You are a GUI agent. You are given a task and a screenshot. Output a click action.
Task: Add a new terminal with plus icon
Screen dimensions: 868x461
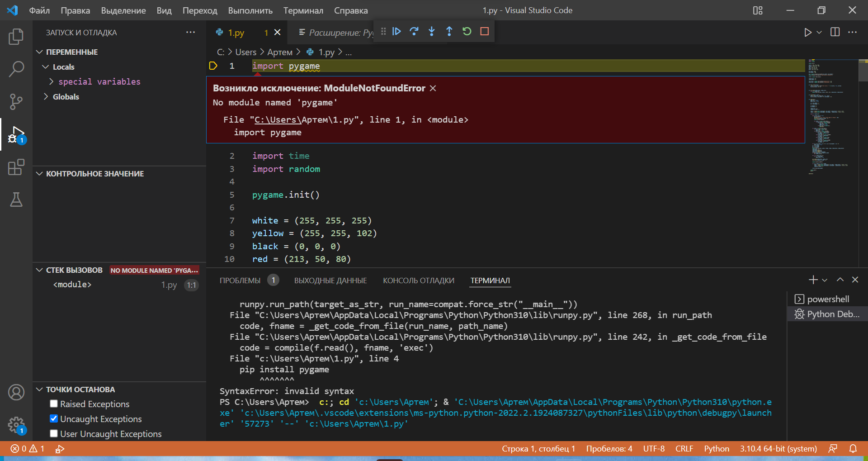813,280
